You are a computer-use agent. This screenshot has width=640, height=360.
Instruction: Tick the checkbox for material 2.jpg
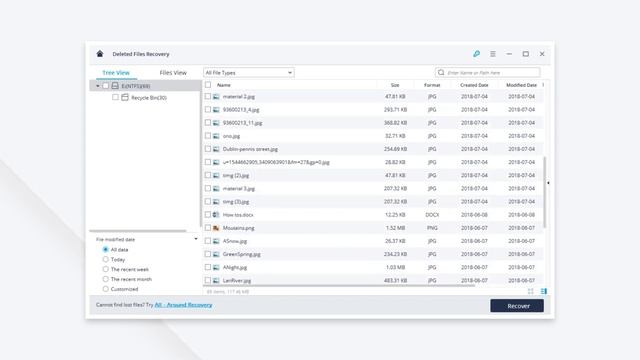click(x=208, y=96)
